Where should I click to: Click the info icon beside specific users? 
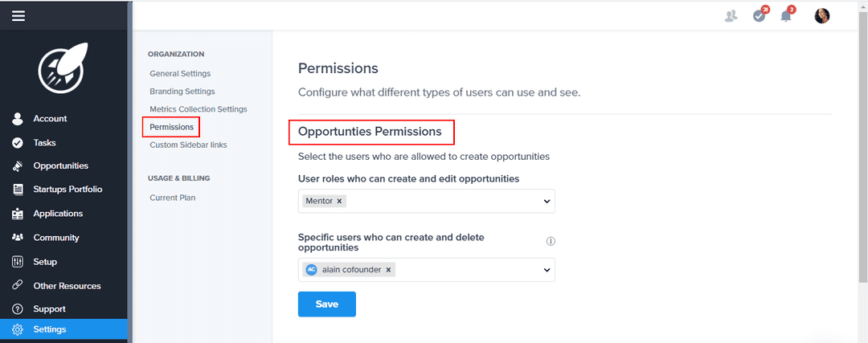(x=551, y=241)
